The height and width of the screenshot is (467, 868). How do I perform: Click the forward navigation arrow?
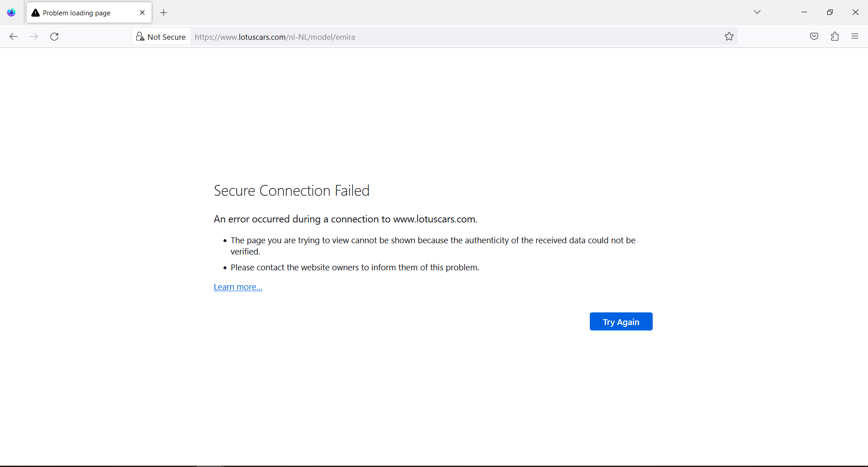tap(34, 37)
